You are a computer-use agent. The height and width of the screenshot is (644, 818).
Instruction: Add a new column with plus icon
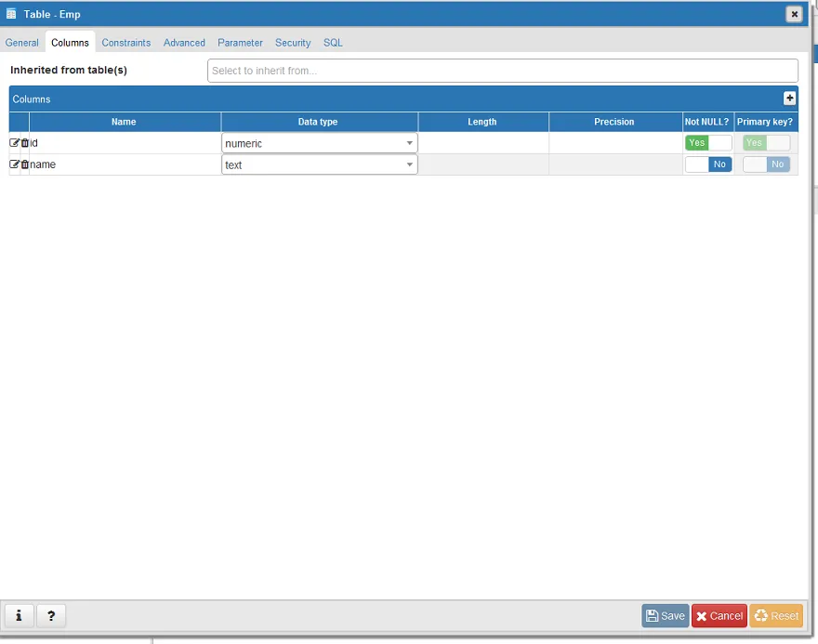click(789, 98)
